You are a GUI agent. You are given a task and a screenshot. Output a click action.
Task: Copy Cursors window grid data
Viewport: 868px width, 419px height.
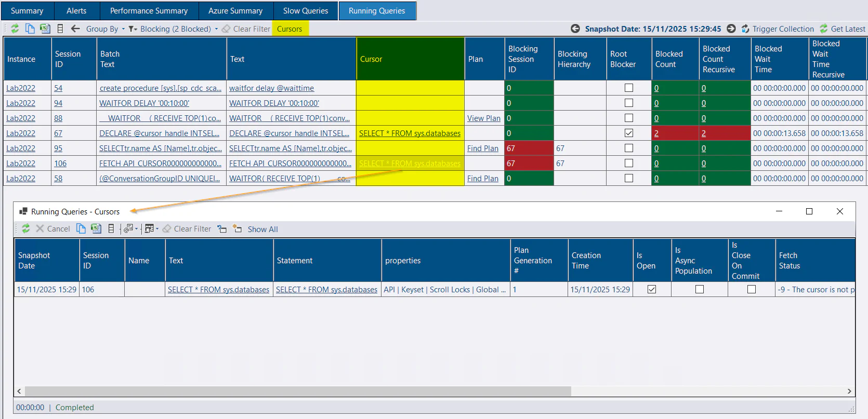click(81, 228)
